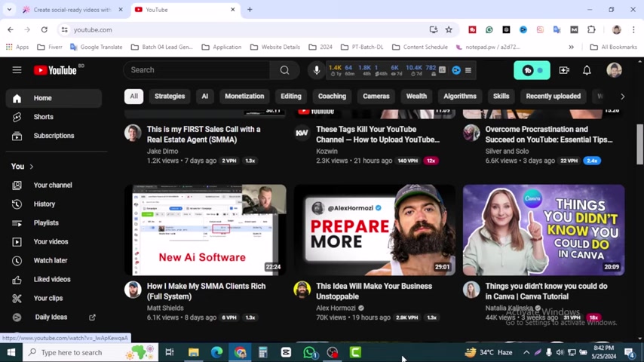The image size is (644, 362).
Task: Open the YouTube hamburger guide menu
Action: click(17, 70)
